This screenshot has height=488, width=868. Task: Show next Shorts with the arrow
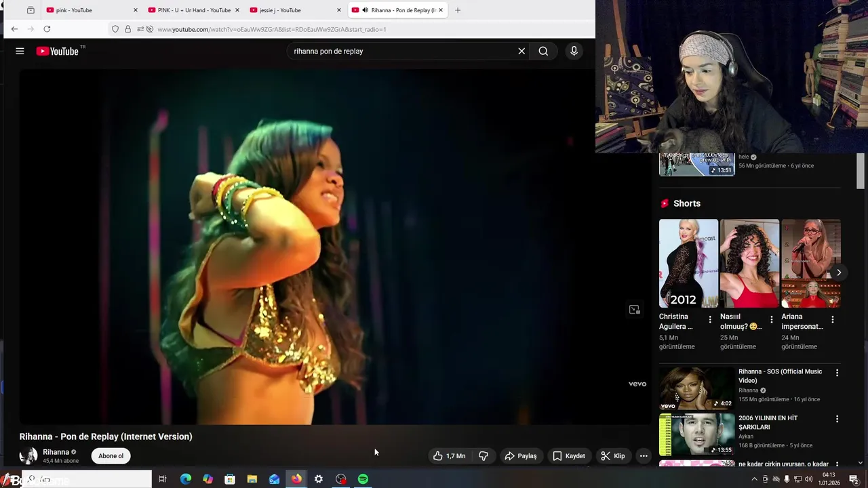(839, 272)
